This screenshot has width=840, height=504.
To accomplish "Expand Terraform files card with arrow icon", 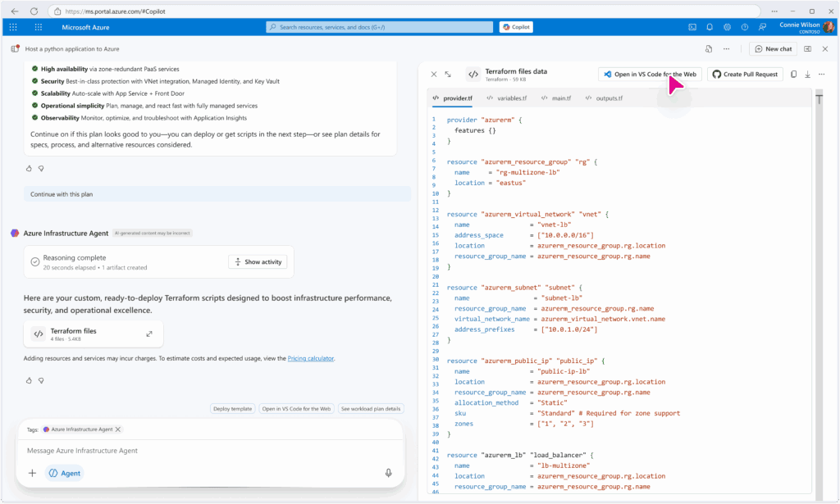I will pyautogui.click(x=149, y=334).
